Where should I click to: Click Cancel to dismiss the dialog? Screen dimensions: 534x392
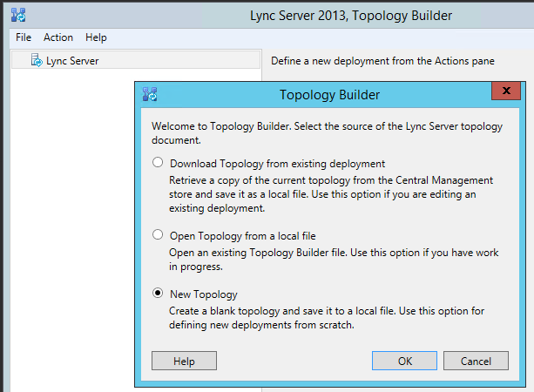point(476,361)
